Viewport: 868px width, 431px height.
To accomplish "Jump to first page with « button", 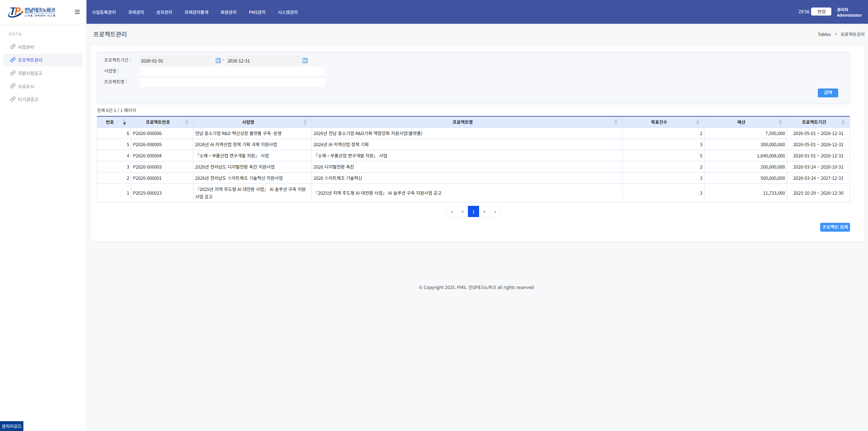I will tap(452, 211).
